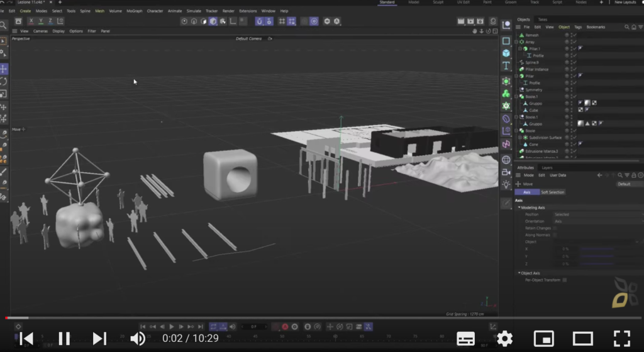Open the Default preset dropdown
The image size is (644, 352).
click(x=630, y=184)
